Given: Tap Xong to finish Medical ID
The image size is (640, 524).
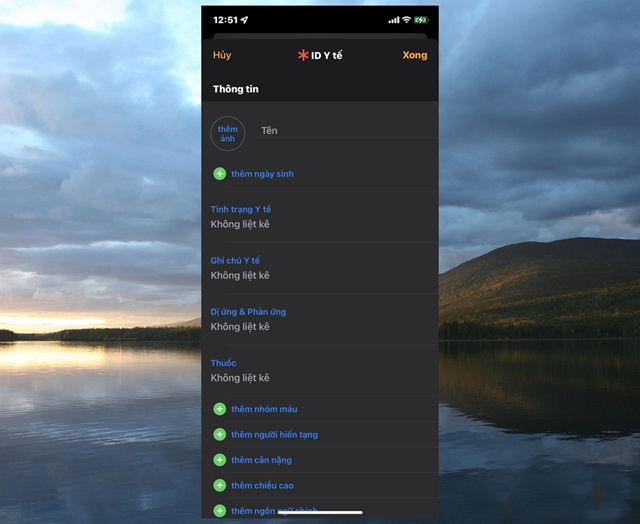Looking at the screenshot, I should 415,55.
